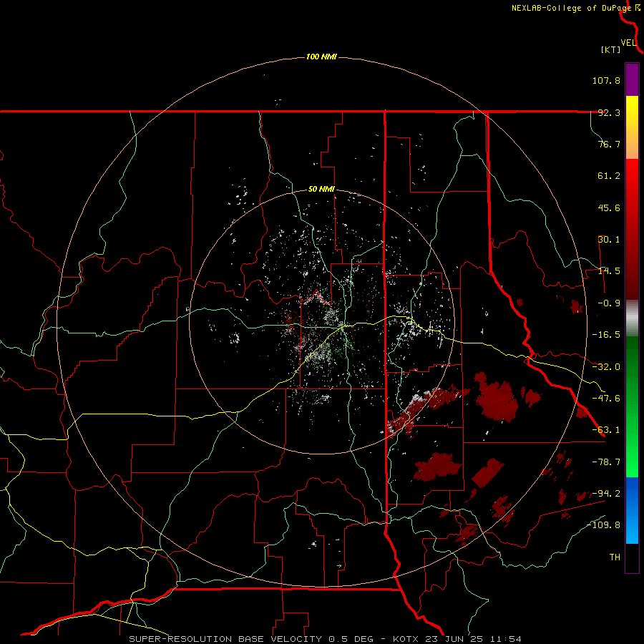Click the 76.7 velocity scale value

(x=609, y=144)
